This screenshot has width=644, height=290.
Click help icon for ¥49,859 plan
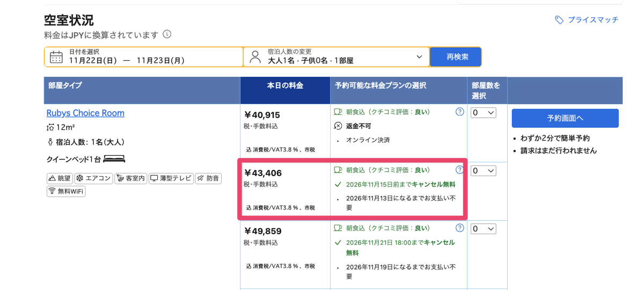460,228
